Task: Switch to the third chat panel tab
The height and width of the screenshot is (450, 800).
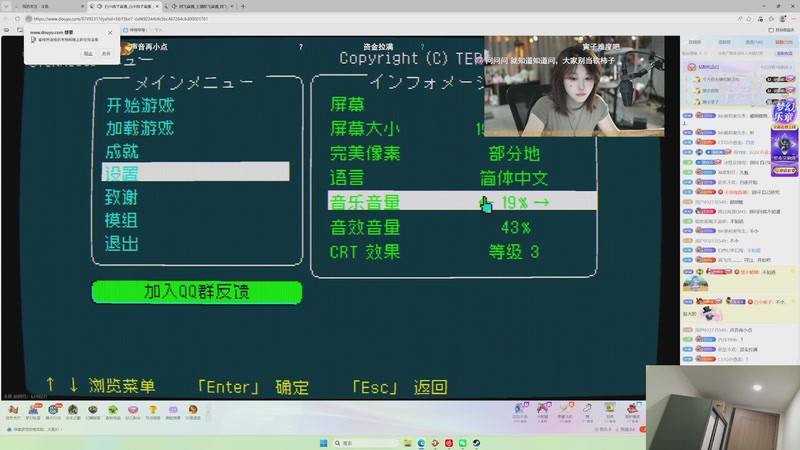Action: [x=754, y=42]
